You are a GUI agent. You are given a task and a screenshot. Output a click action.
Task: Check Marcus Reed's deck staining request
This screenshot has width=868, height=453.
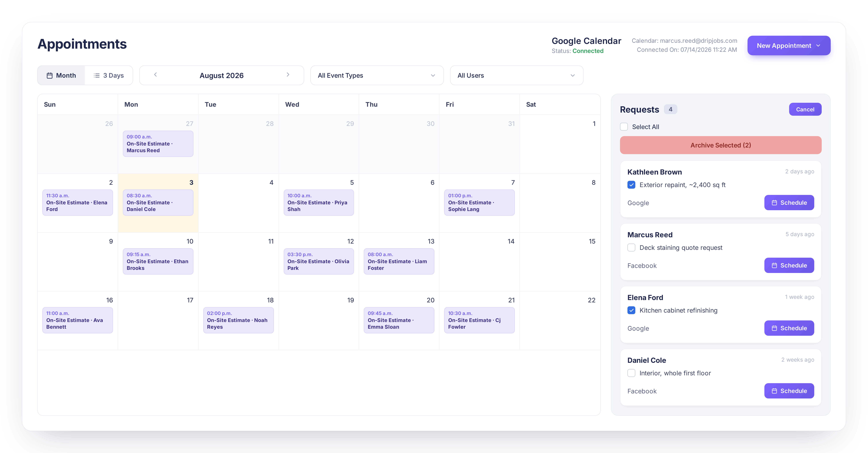coord(632,248)
